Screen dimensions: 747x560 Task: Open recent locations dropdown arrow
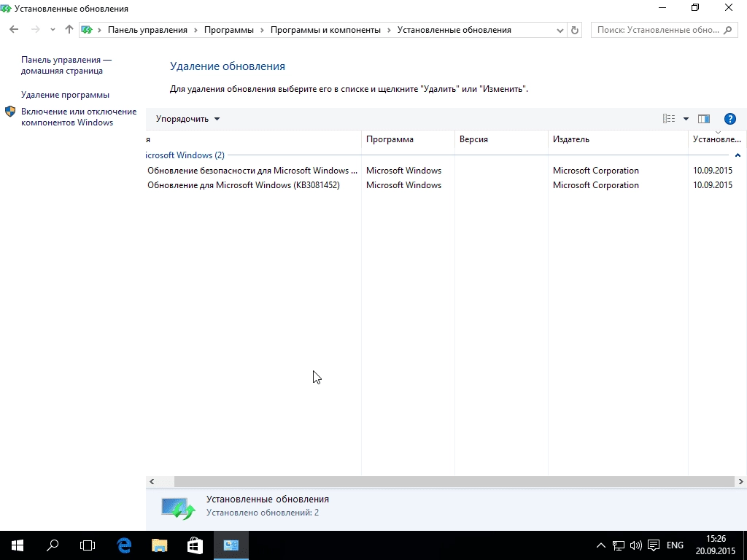[x=53, y=29]
